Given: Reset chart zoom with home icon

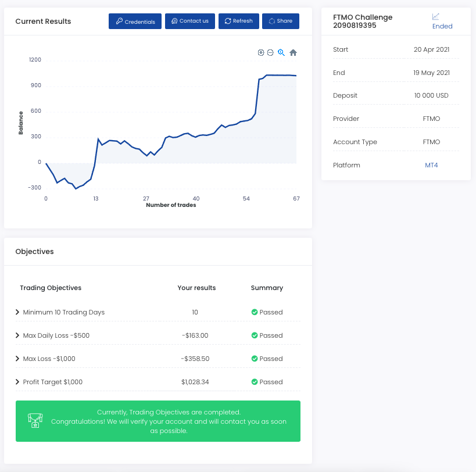Looking at the screenshot, I should [x=293, y=52].
